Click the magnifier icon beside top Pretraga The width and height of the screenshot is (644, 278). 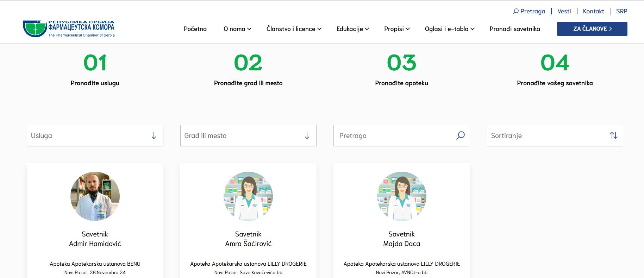[516, 11]
